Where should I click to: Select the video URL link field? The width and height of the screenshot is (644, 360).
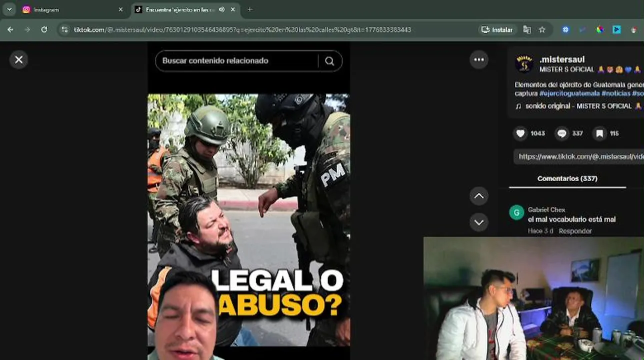[579, 156]
